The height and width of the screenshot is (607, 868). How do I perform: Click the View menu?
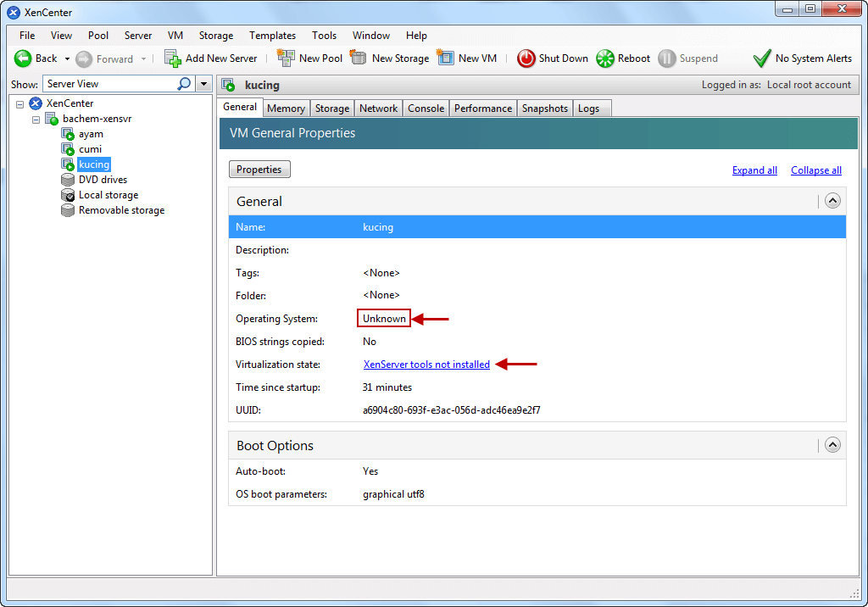click(x=61, y=36)
